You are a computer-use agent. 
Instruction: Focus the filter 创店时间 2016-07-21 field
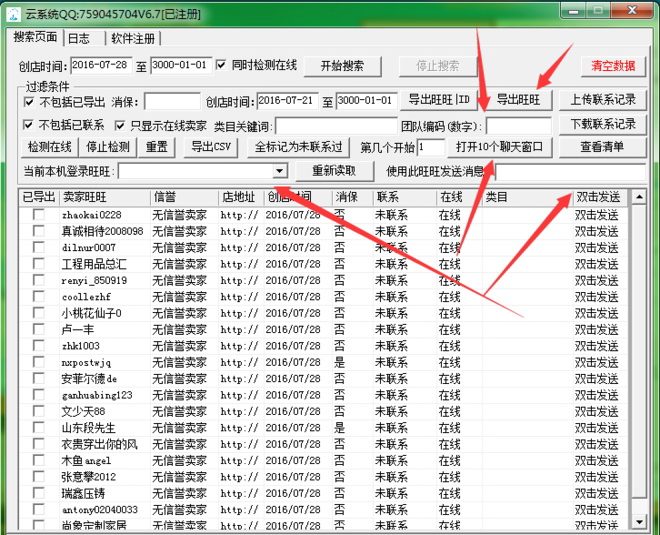pos(287,101)
